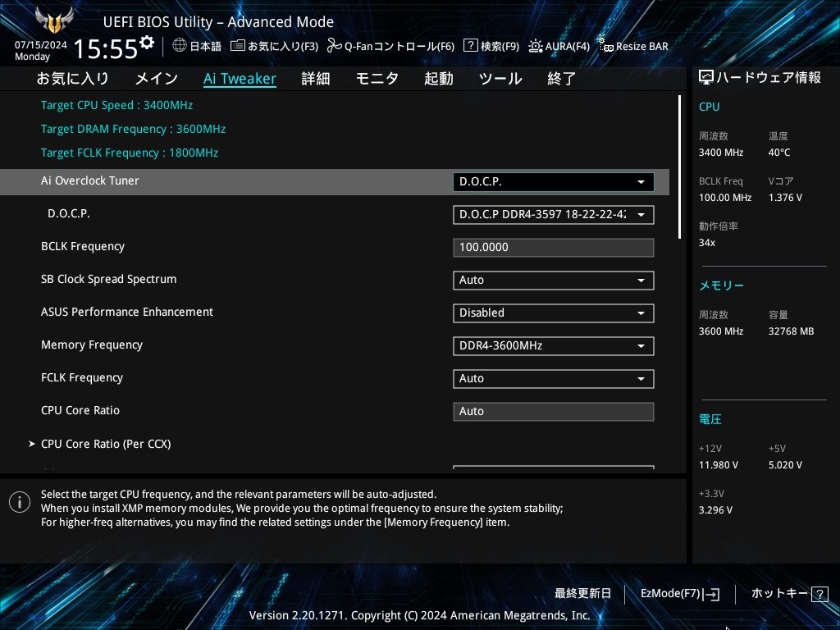Open AURA lighting icon (F4)
The width and height of the screenshot is (840, 630).
pyautogui.click(x=535, y=46)
